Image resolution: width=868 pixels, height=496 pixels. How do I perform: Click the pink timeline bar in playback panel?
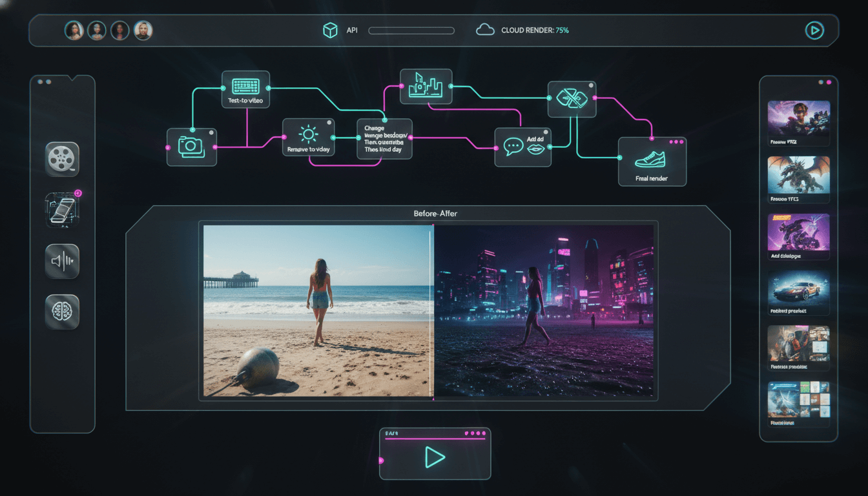click(434, 439)
